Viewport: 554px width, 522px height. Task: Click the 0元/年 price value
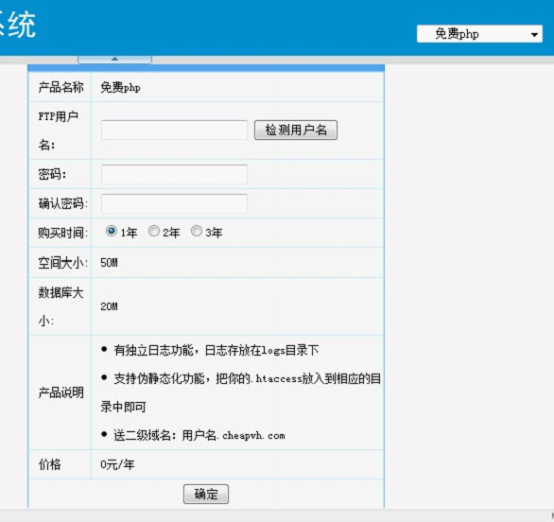tap(117, 464)
